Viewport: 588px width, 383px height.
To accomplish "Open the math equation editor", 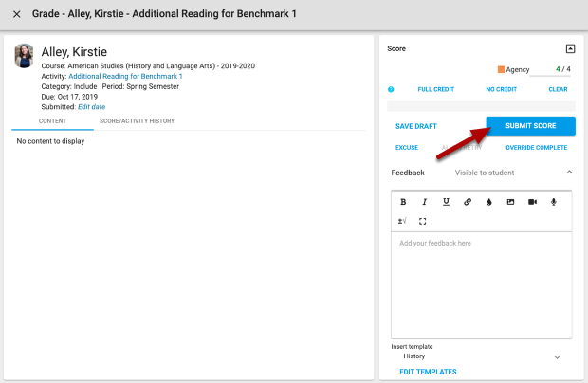I will [x=403, y=221].
